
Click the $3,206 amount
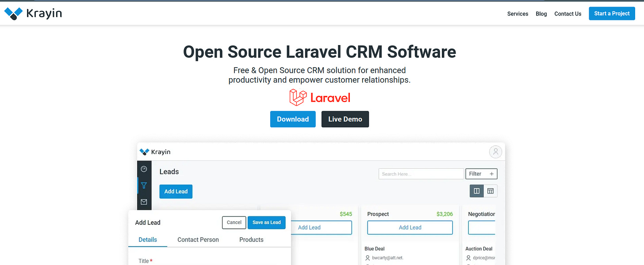coord(445,214)
